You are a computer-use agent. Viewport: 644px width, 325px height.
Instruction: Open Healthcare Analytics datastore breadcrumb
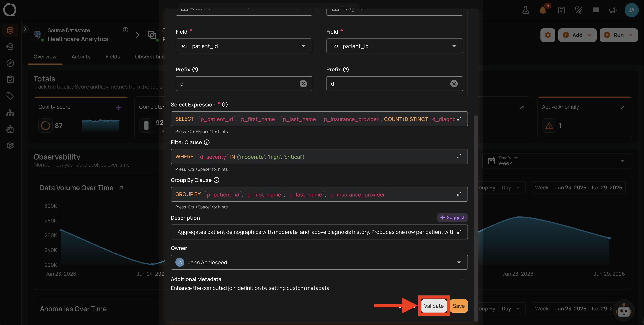coord(78,39)
